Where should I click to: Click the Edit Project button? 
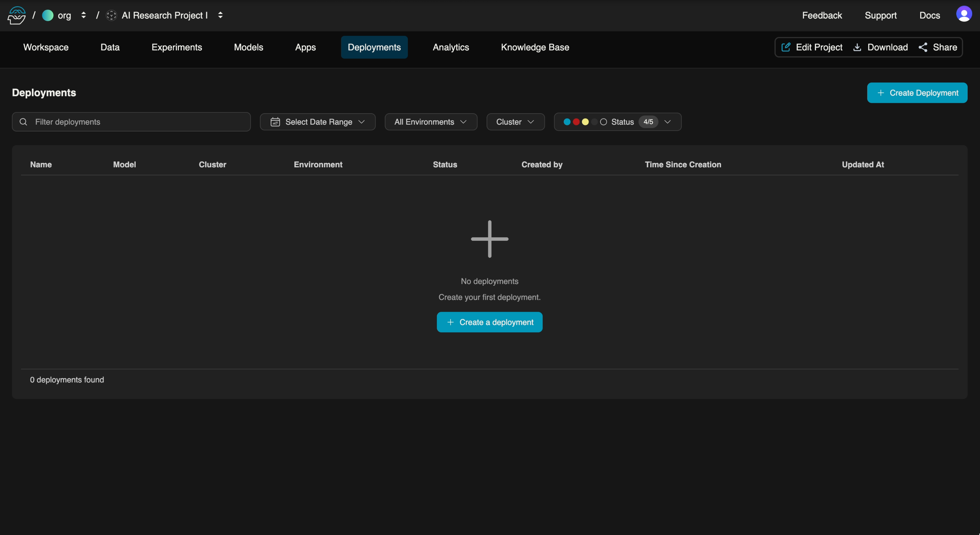pyautogui.click(x=812, y=47)
